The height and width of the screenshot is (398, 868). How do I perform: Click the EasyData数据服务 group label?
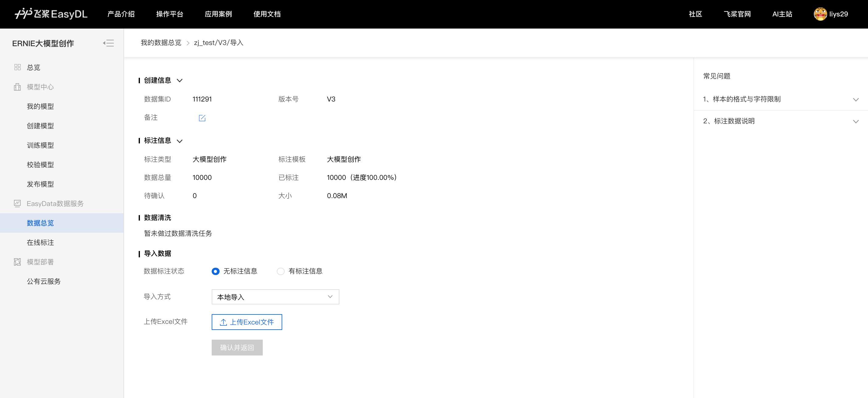55,204
